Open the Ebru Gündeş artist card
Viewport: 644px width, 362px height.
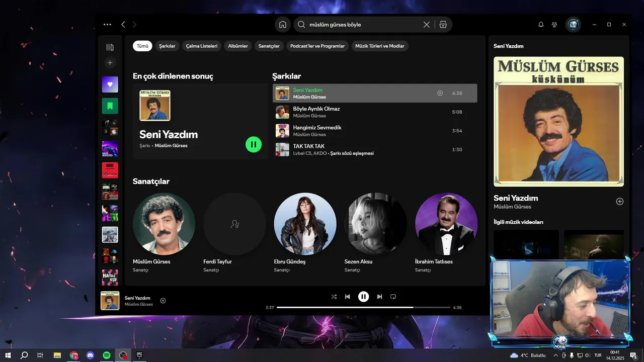tap(305, 232)
